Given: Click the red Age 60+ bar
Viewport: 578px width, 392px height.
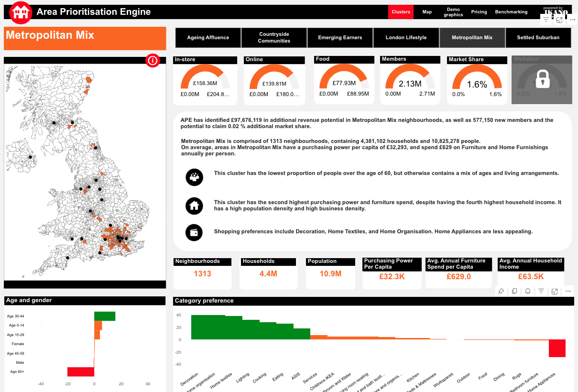Looking at the screenshot, I should click(81, 372).
